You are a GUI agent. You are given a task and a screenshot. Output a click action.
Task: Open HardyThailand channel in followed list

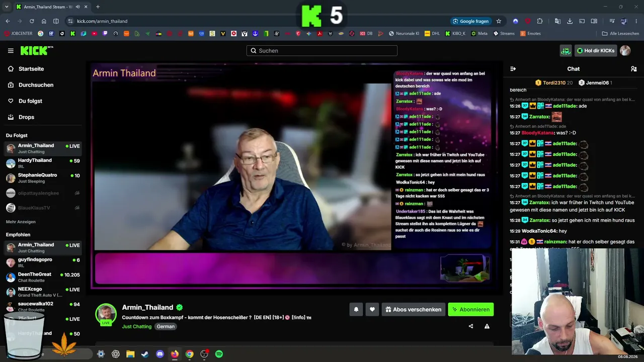click(43, 163)
